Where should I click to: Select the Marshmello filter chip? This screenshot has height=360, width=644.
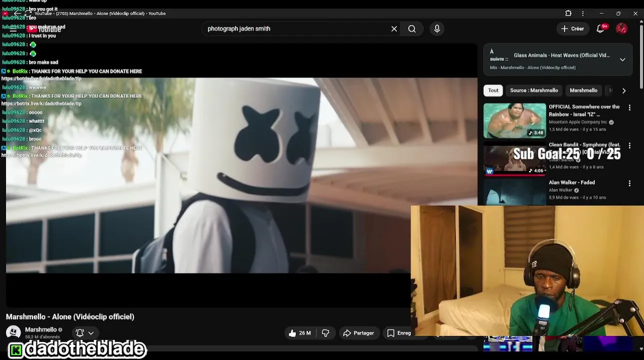tap(583, 90)
